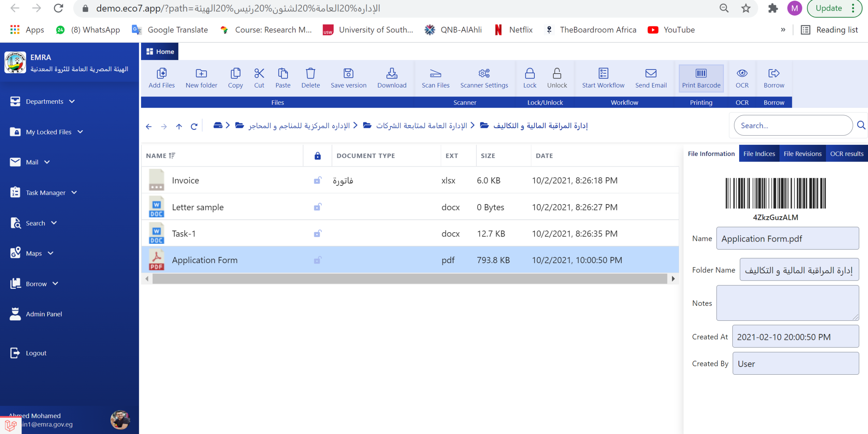The height and width of the screenshot is (434, 868).
Task: Click the Delete trash icon
Action: (x=310, y=73)
